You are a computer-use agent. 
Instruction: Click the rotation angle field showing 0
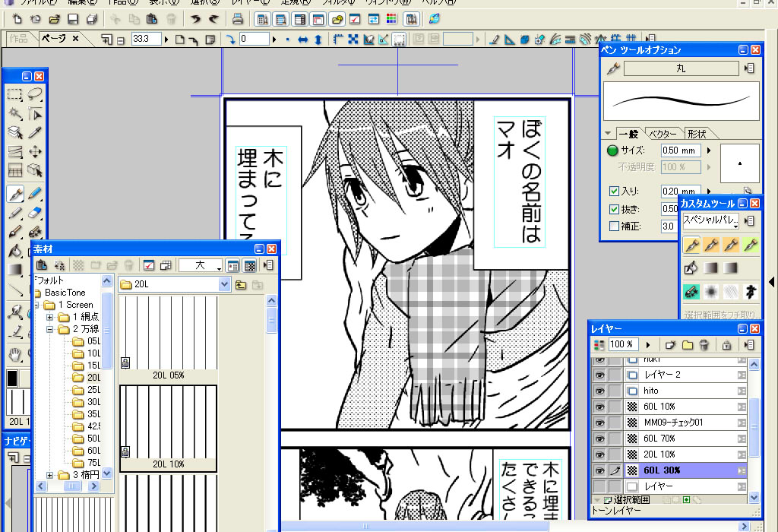(255, 40)
